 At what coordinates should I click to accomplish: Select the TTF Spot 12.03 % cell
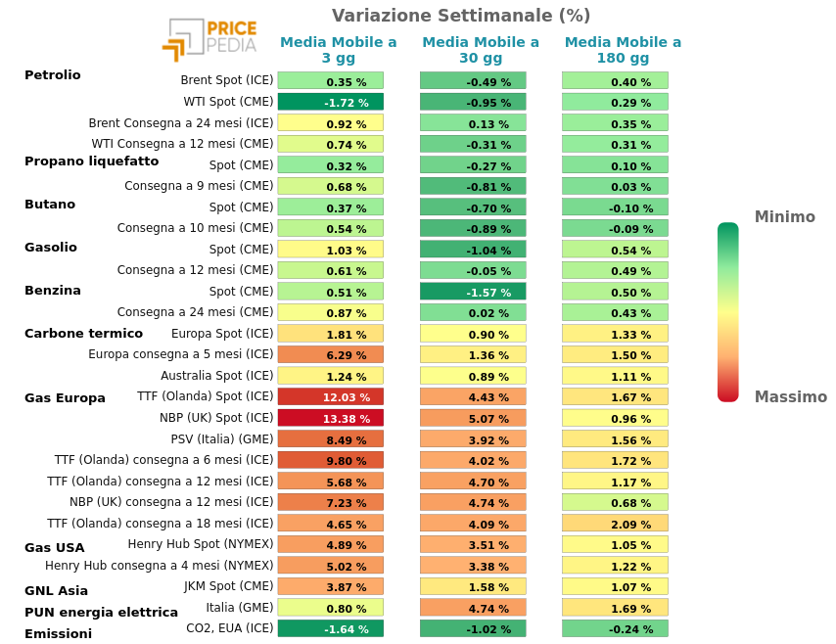[331, 396]
